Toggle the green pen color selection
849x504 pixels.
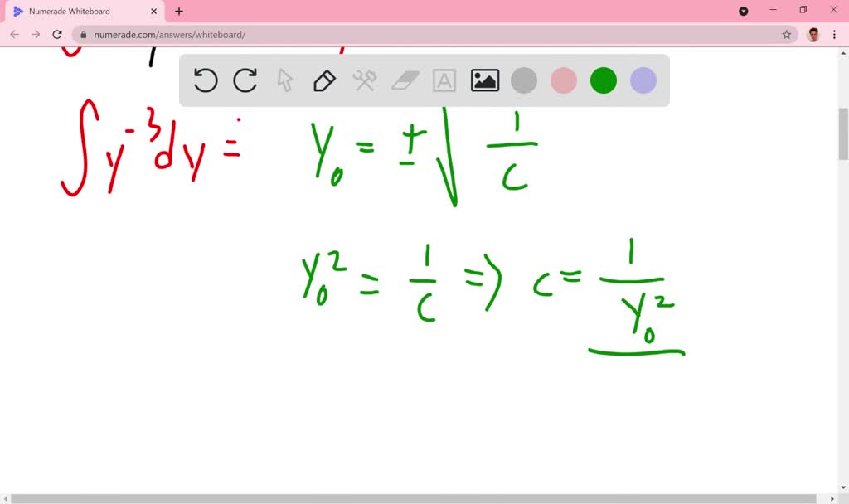coord(603,80)
